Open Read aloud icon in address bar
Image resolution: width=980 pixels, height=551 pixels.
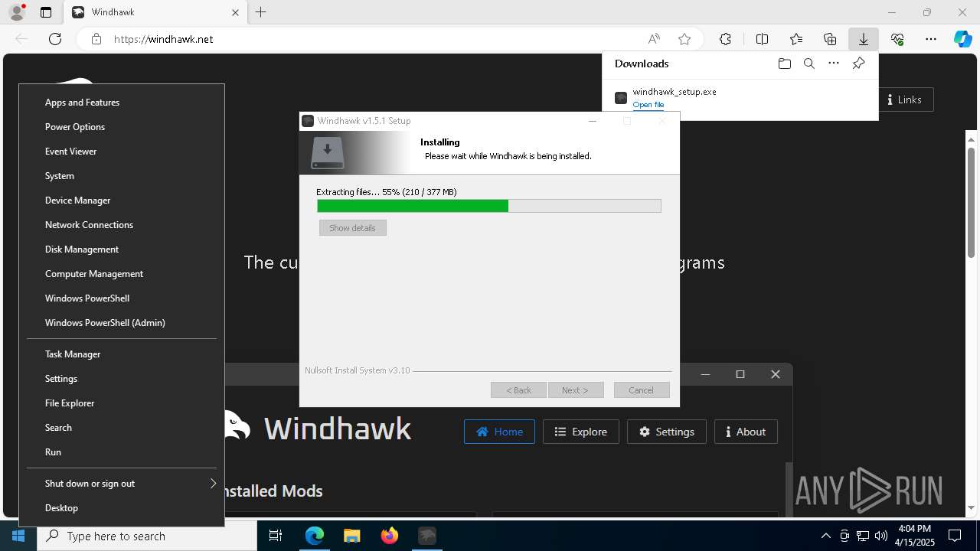click(x=654, y=39)
